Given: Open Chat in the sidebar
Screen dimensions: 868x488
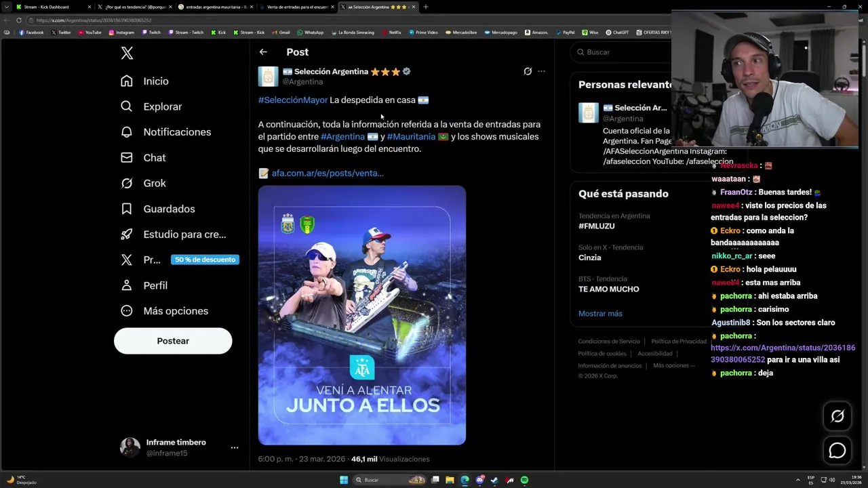Looking at the screenshot, I should (x=143, y=157).
